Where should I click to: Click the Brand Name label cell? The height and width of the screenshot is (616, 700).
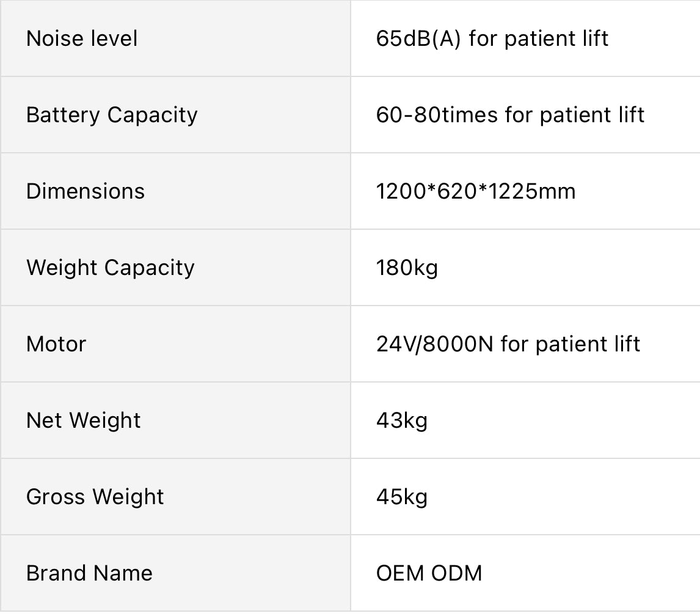click(x=89, y=573)
